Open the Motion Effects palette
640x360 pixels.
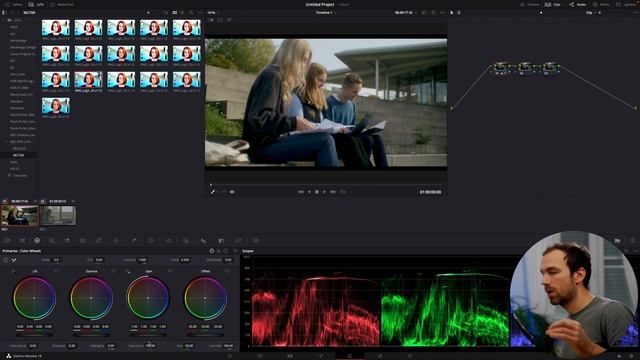pos(83,241)
